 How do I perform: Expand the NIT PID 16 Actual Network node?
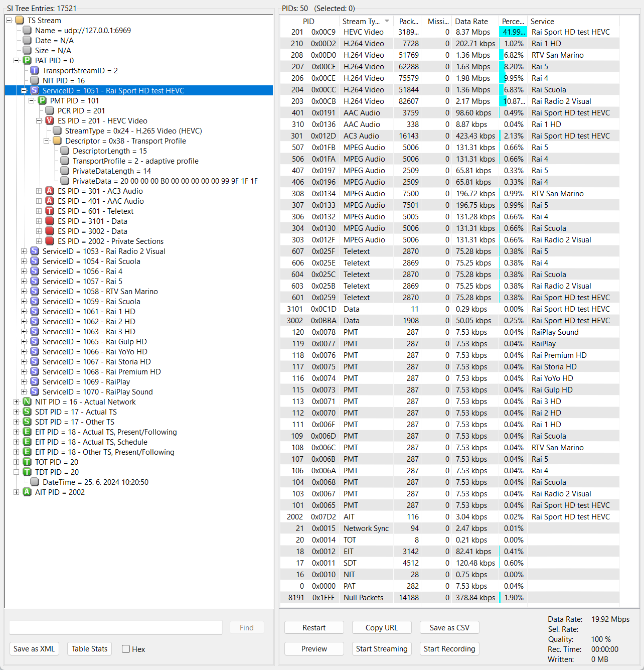(16, 402)
